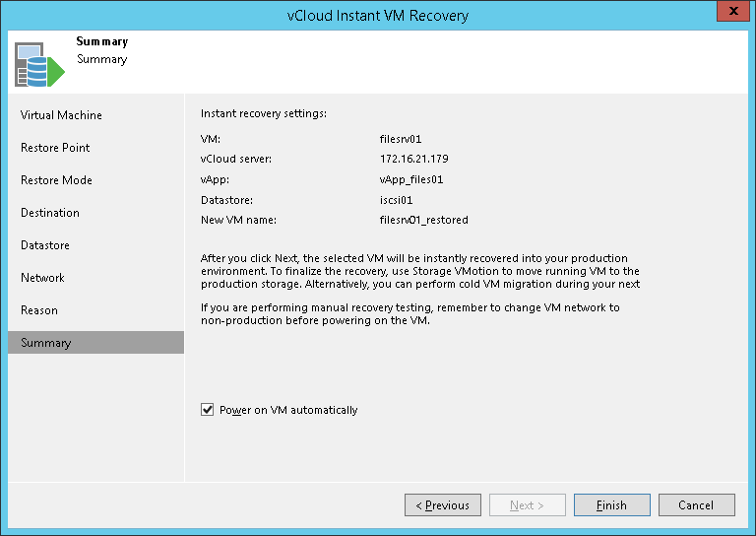Select the Destination step
The width and height of the screenshot is (756, 536).
(x=49, y=213)
